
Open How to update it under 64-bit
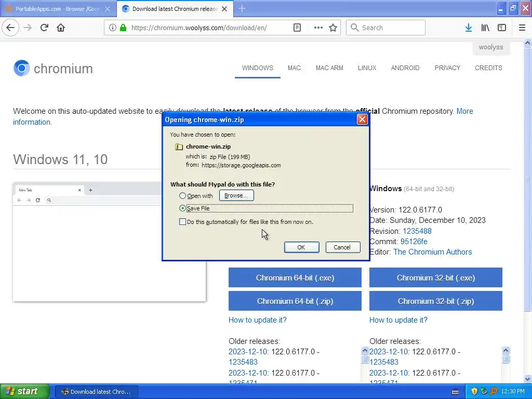coord(258,320)
